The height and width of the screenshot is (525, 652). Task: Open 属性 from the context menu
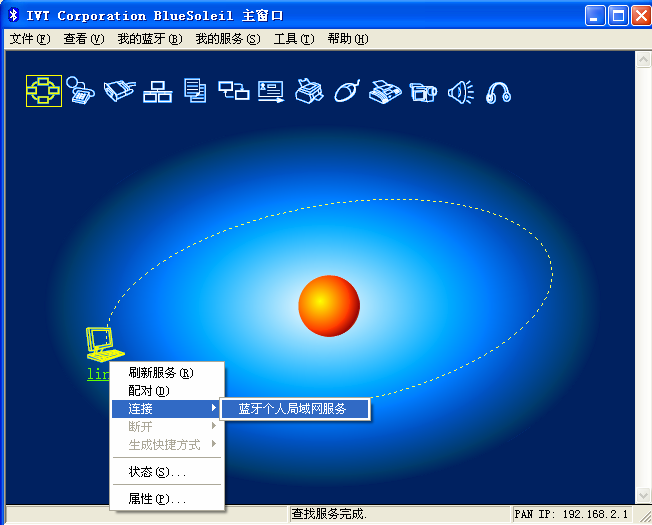[157, 498]
